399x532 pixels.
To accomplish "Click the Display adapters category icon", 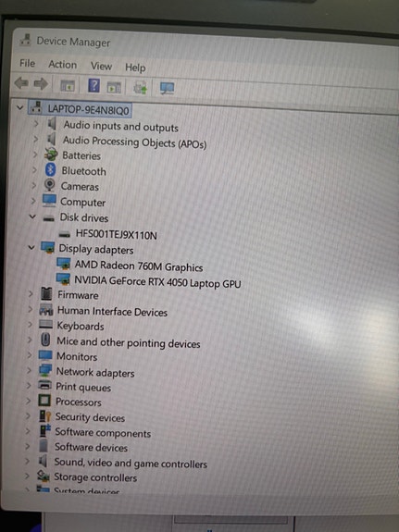I will click(48, 247).
